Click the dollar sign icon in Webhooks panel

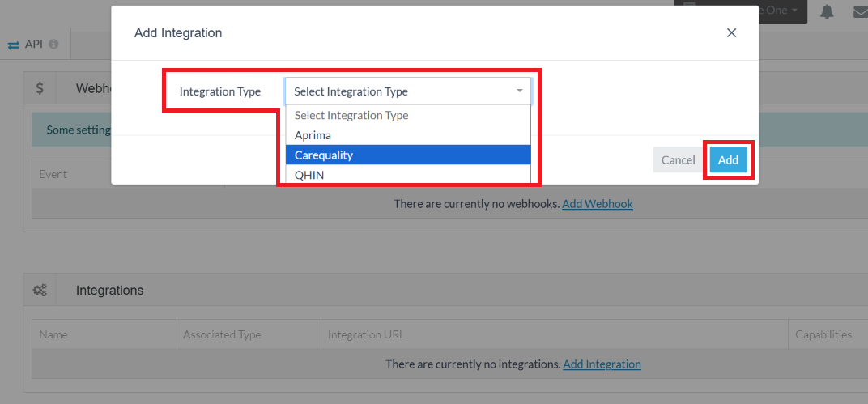coord(40,88)
